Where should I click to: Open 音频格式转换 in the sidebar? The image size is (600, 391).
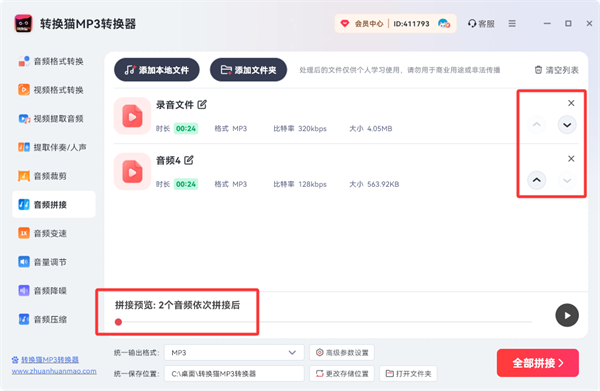pos(51,61)
